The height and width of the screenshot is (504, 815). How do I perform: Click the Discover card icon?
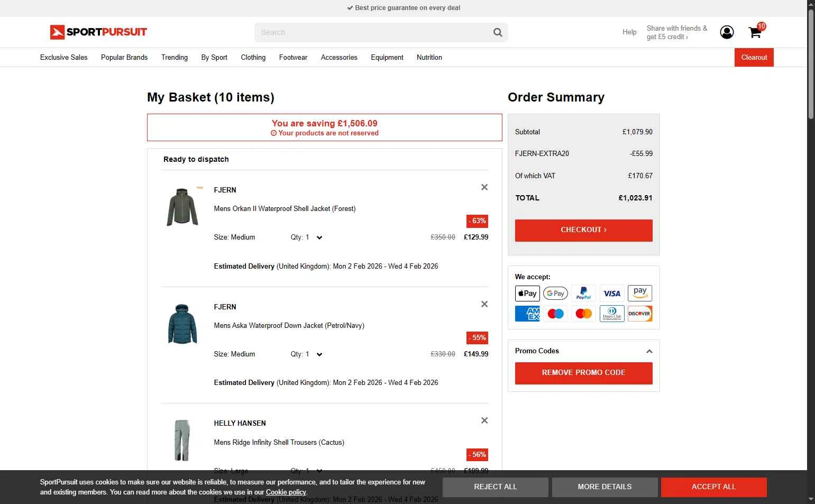click(640, 314)
